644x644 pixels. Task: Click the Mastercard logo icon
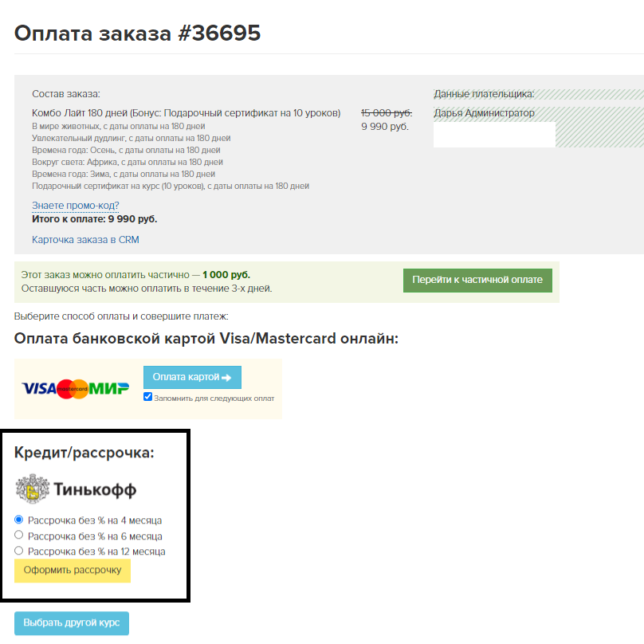(73, 388)
